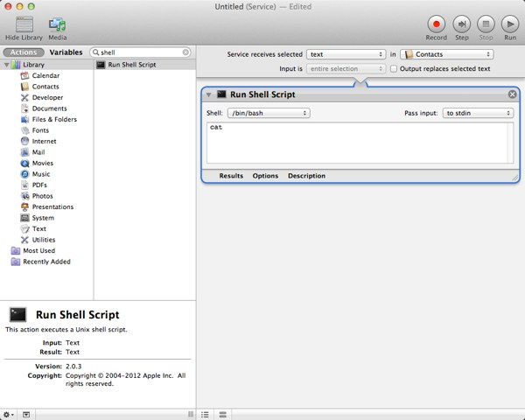Remove the Run Shell Script action
Image resolution: width=525 pixels, height=420 pixels.
click(512, 94)
